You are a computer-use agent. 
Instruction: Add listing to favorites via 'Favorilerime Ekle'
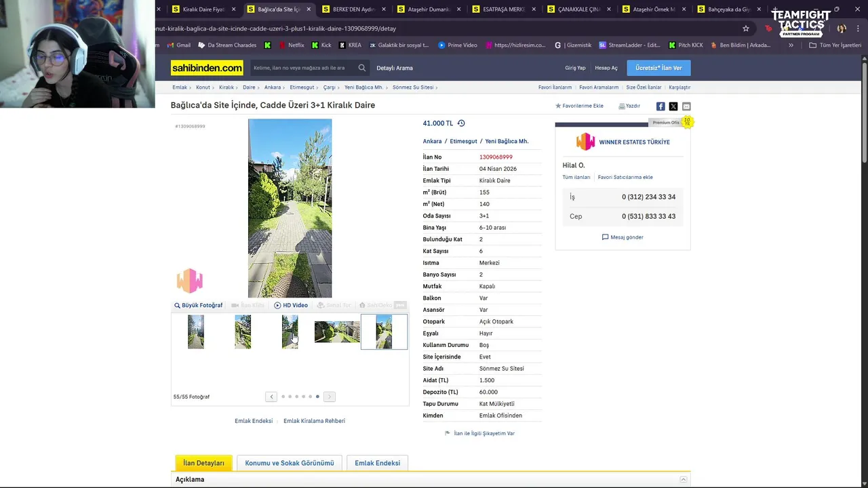[x=579, y=106]
